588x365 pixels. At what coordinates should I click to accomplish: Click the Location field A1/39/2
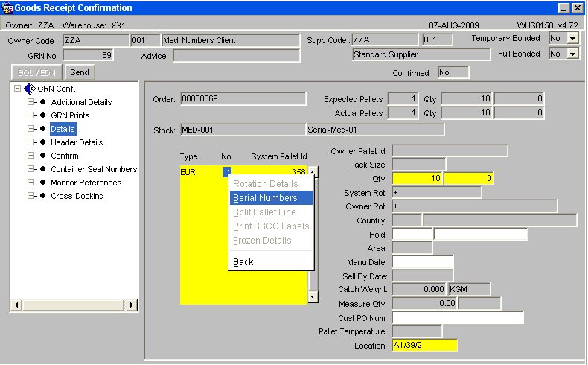425,346
